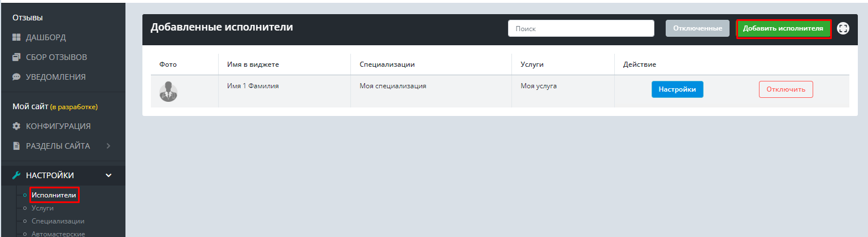
Task: Select Специализации in settings submenu
Action: pos(58,221)
